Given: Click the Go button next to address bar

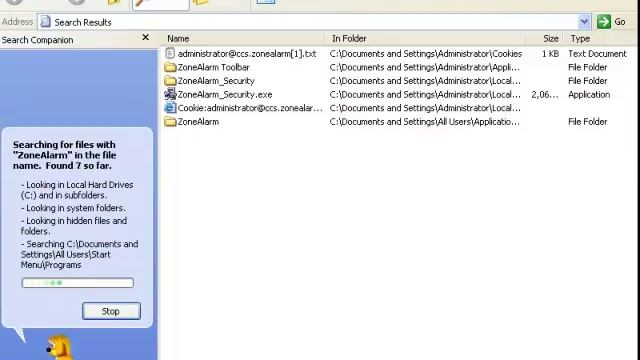Looking at the screenshot, I should coord(611,22).
